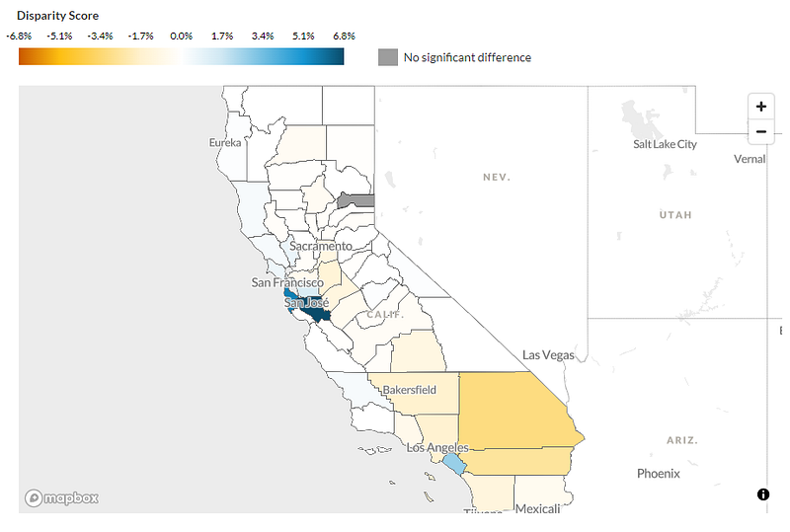The width and height of the screenshot is (790, 532).
Task: Click the Las Vegas city label
Action: pyautogui.click(x=548, y=355)
